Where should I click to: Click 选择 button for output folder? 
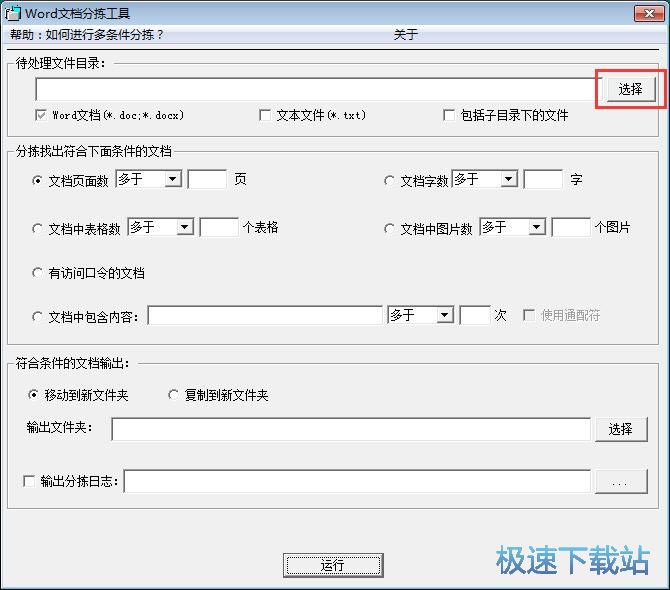coord(621,429)
